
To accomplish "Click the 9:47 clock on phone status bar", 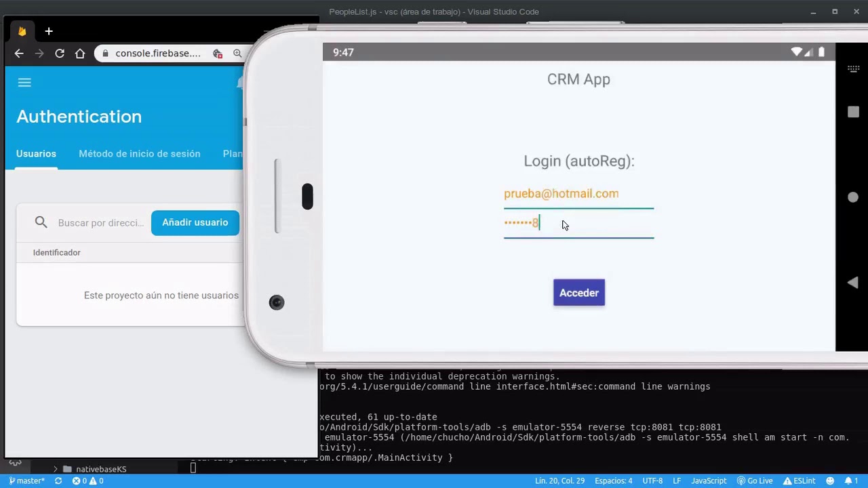I will [x=343, y=52].
